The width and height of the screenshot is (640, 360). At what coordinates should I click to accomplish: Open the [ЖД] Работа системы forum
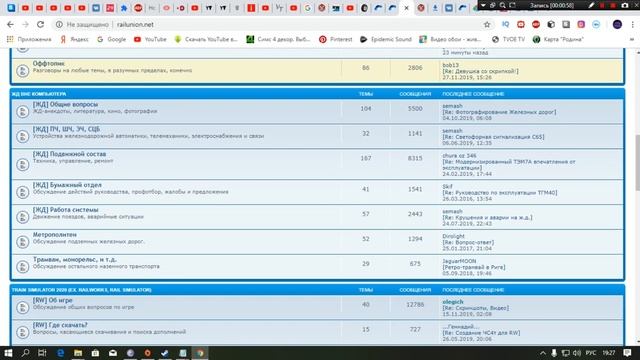point(65,210)
